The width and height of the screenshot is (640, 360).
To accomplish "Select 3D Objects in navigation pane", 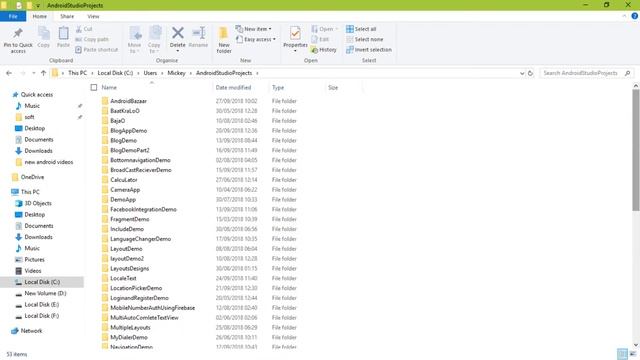I will click(38, 203).
